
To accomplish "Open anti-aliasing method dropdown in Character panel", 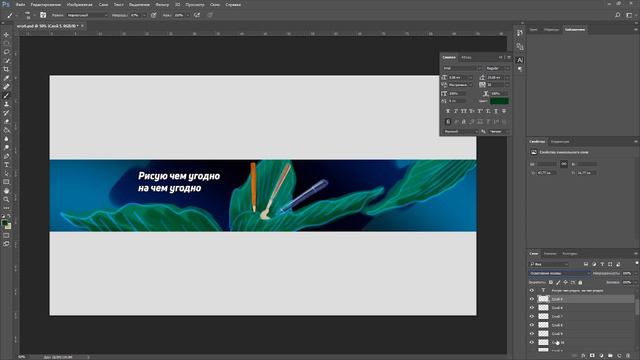I will tap(499, 131).
